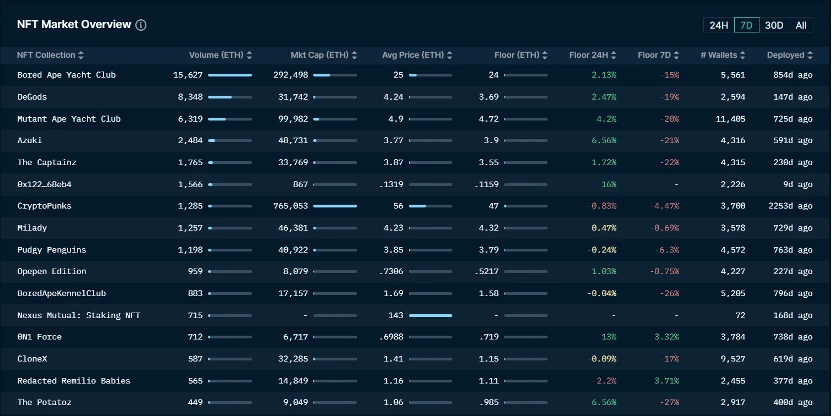Image resolution: width=832 pixels, height=416 pixels.
Task: Switch to the 24H time range
Action: pos(719,25)
